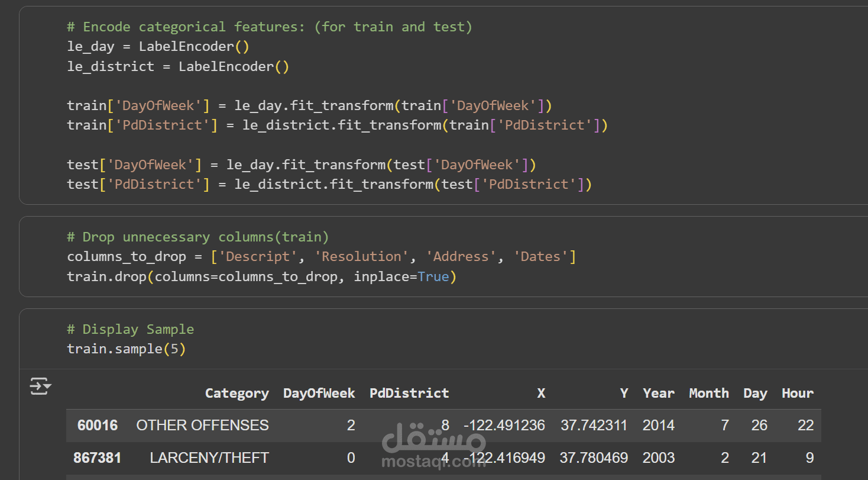Click the Month column header
Viewport: 868px width, 480px height.
(x=708, y=394)
